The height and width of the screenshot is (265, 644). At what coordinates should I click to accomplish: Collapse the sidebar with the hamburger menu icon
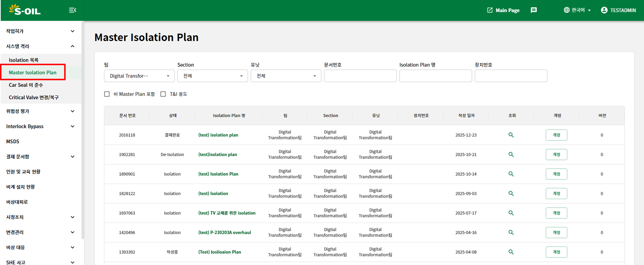click(73, 10)
